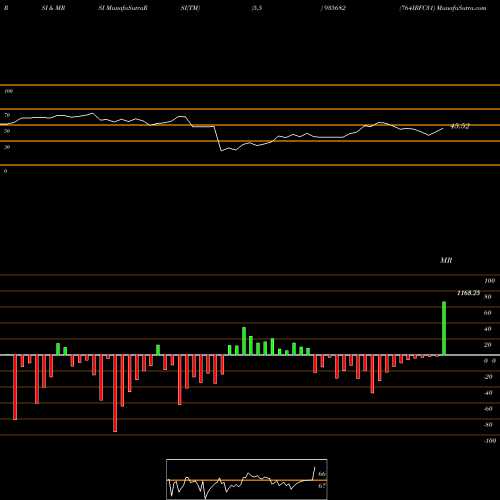Click the 67 label in the mini chart
This screenshot has height=500, width=500.
(x=322, y=486)
